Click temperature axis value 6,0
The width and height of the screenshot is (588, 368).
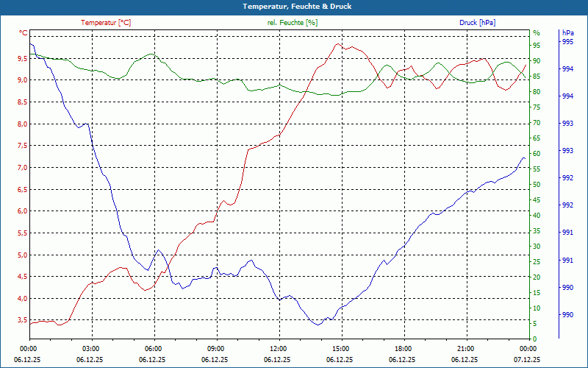coord(23,210)
